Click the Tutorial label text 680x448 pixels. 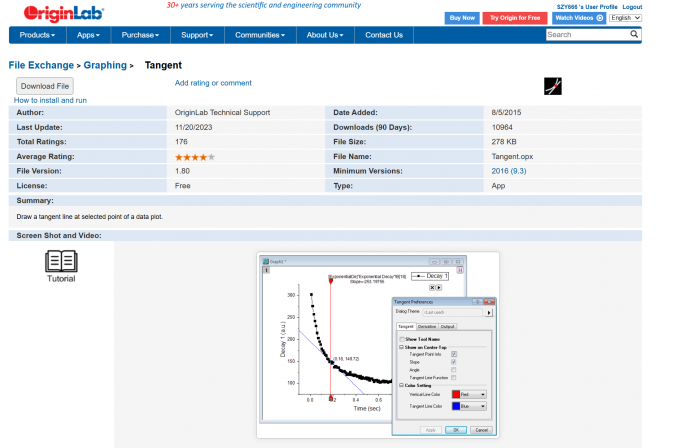tap(61, 279)
